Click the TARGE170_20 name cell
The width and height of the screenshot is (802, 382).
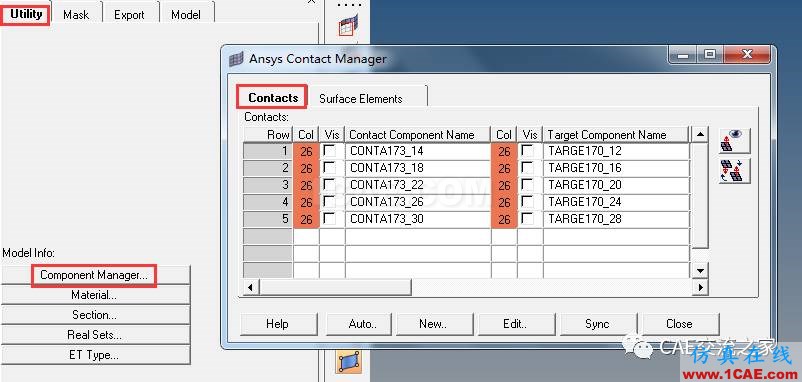tap(616, 185)
